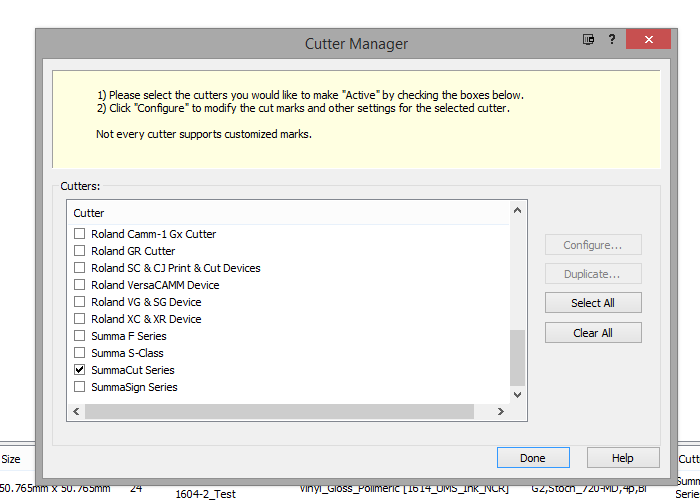Open Help for Cutter Manager
Screen dimensions: 700x500
pos(623,458)
